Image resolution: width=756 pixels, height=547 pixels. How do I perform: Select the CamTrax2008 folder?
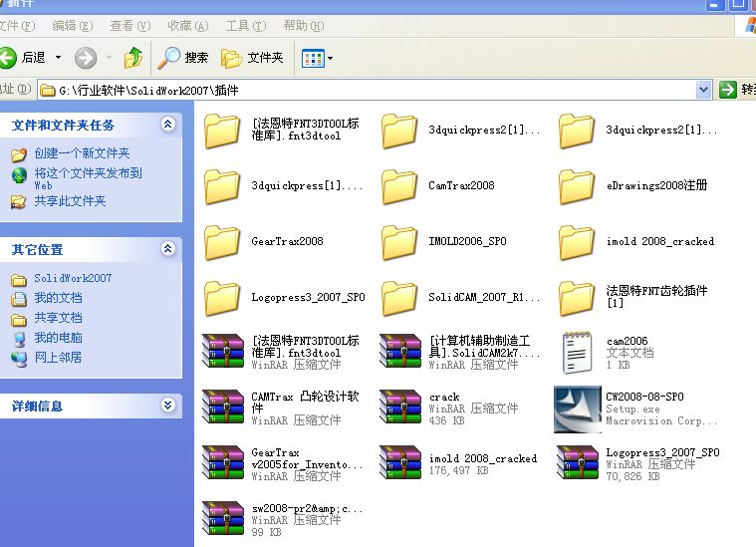click(x=399, y=186)
